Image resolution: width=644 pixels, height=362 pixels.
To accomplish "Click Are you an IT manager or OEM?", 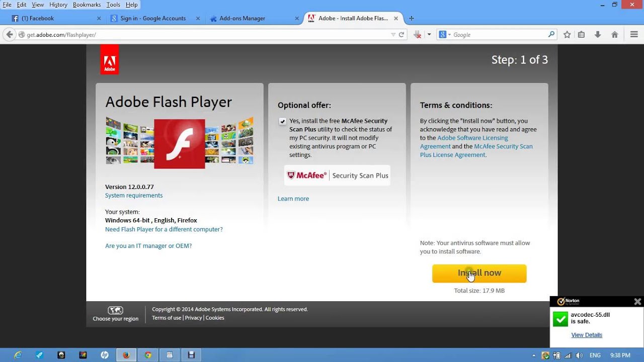I will click(148, 246).
